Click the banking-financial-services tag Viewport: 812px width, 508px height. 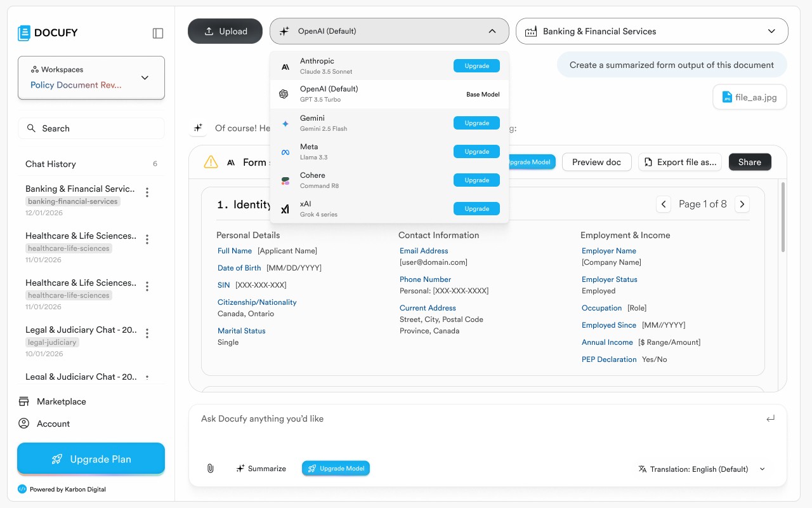point(73,201)
